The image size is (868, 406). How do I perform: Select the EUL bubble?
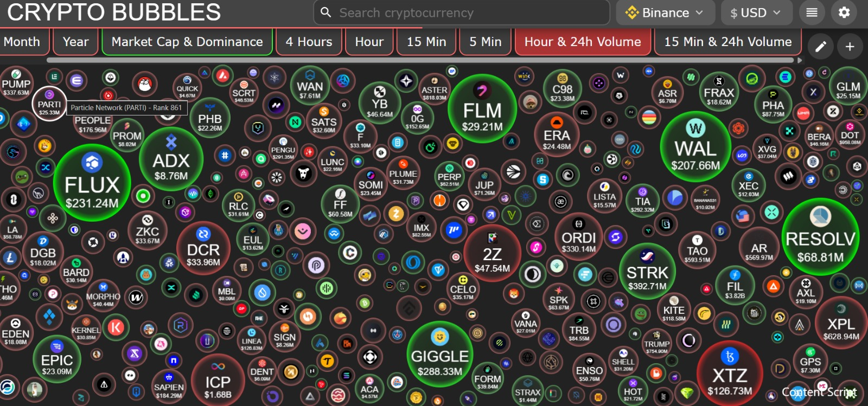(252, 239)
